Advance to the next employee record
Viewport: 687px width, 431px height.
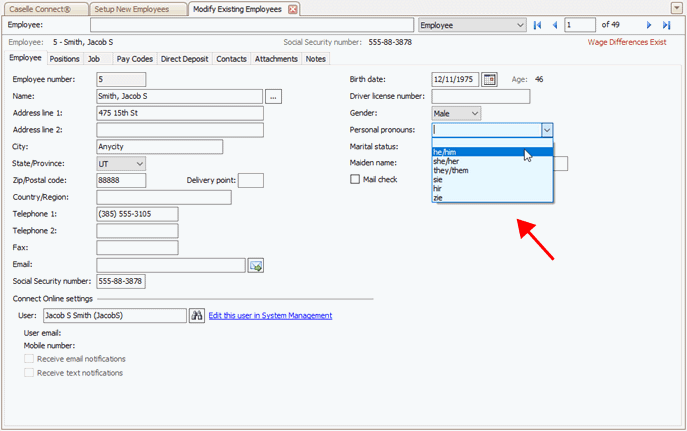pyautogui.click(x=649, y=25)
